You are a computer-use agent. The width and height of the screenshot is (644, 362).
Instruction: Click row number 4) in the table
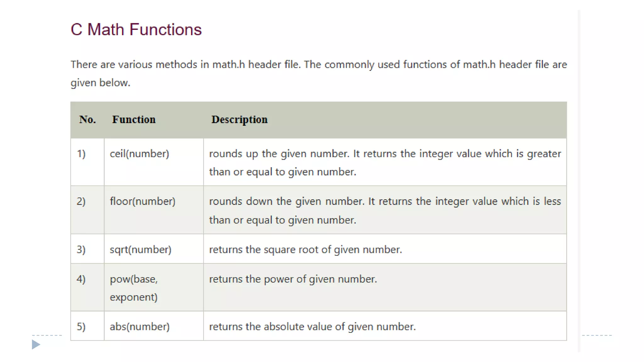point(81,279)
